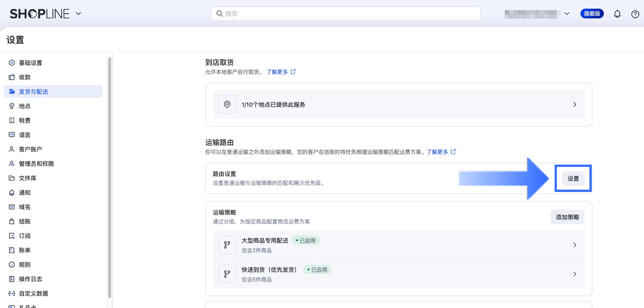Go to 管理员和权限 settings page
This screenshot has height=308, width=644.
36,164
